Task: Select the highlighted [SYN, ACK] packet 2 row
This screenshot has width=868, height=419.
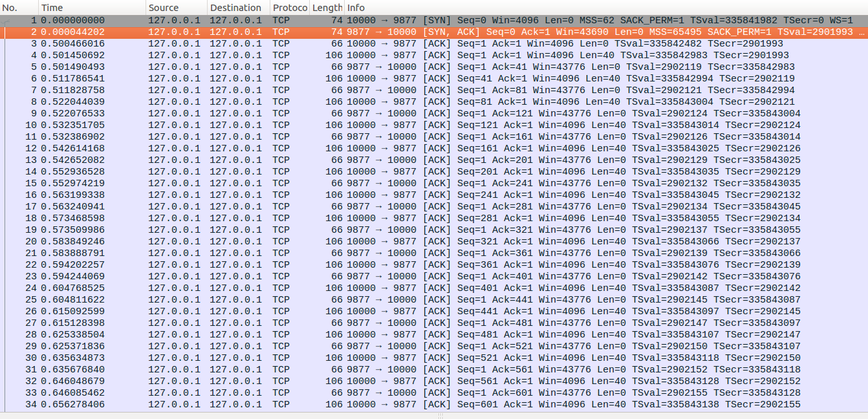Action: click(x=434, y=32)
